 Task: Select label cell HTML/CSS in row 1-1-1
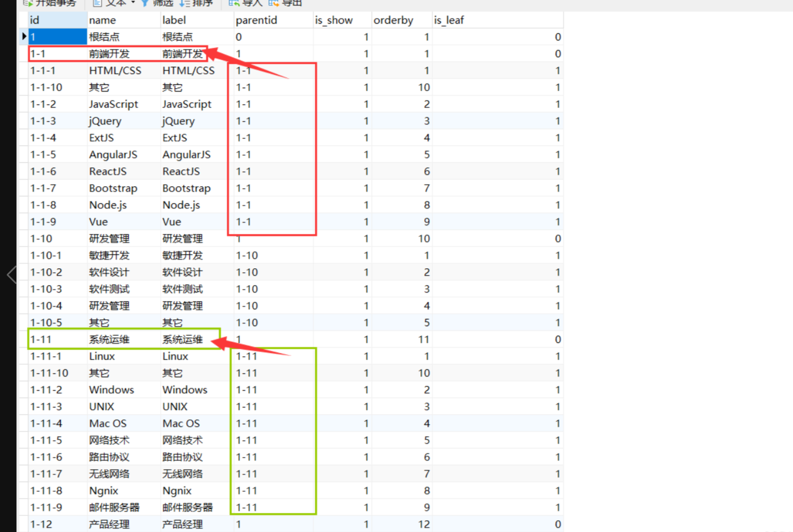(197, 71)
